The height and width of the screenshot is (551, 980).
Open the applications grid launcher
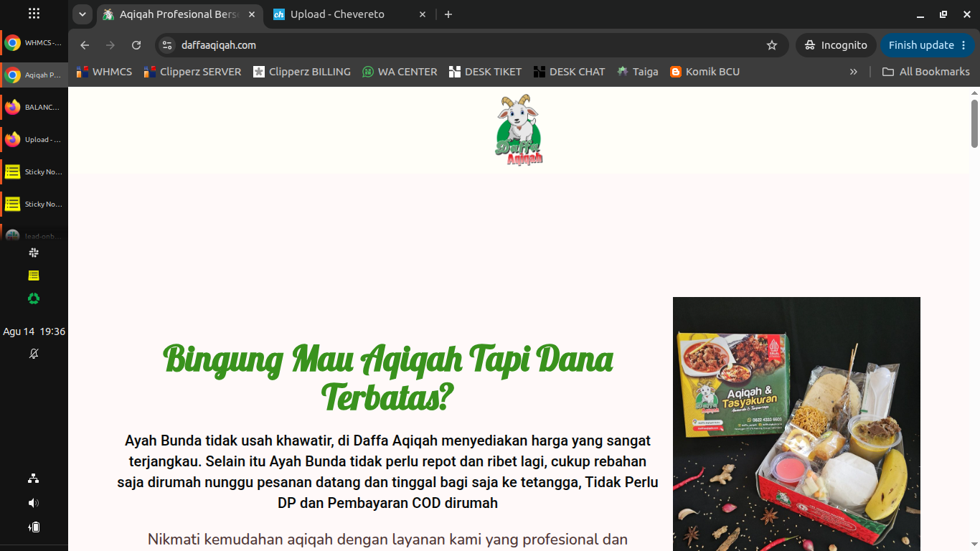point(34,14)
